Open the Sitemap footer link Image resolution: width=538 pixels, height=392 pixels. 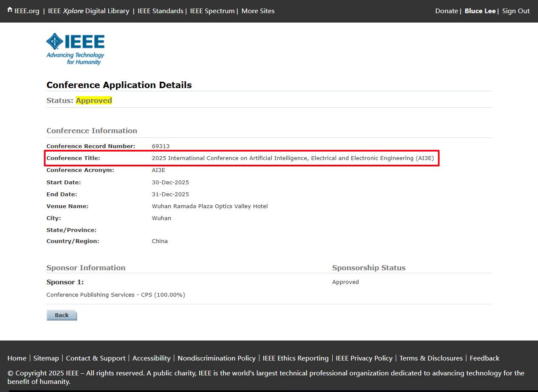coord(46,358)
